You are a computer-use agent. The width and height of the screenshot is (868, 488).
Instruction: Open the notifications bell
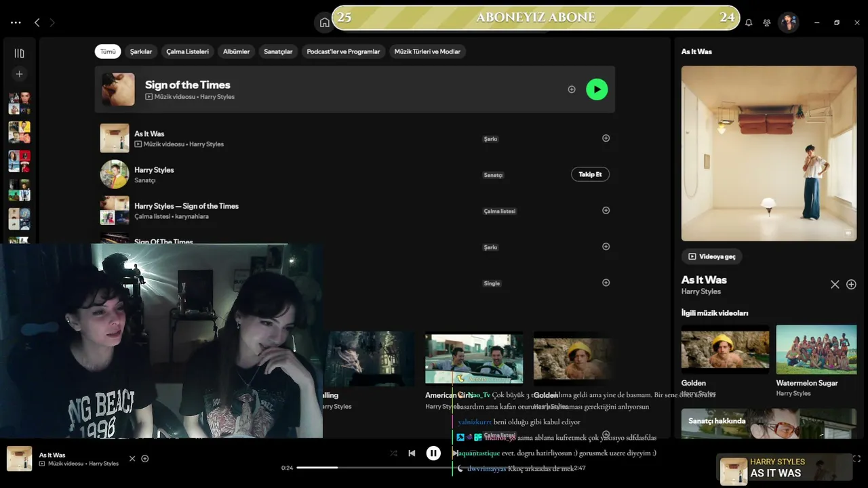pyautogui.click(x=749, y=22)
